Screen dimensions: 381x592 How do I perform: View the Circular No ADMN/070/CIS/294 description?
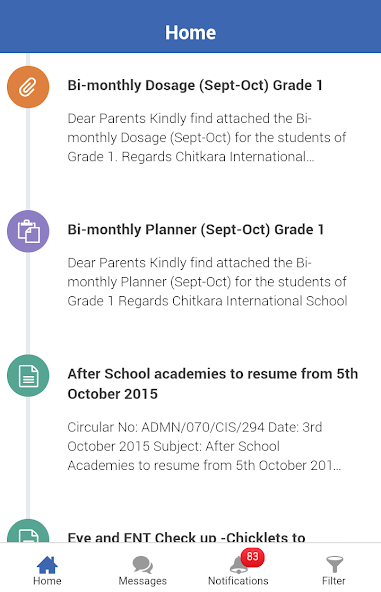204,446
